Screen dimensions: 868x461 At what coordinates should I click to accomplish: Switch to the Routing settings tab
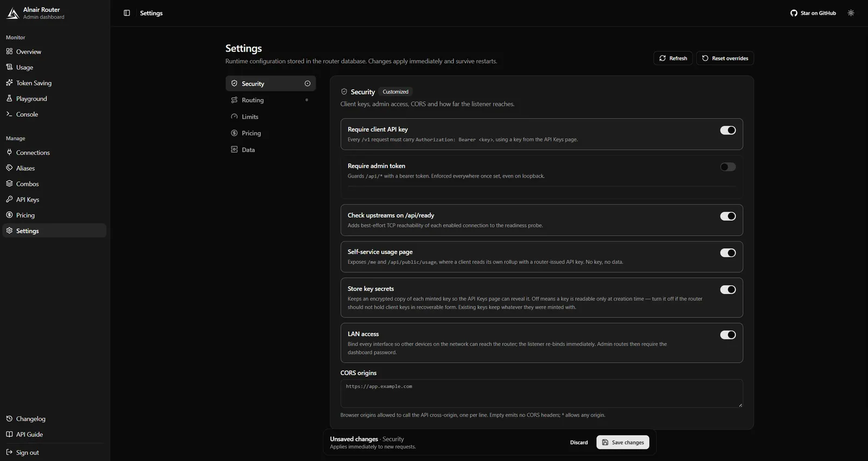(271, 100)
